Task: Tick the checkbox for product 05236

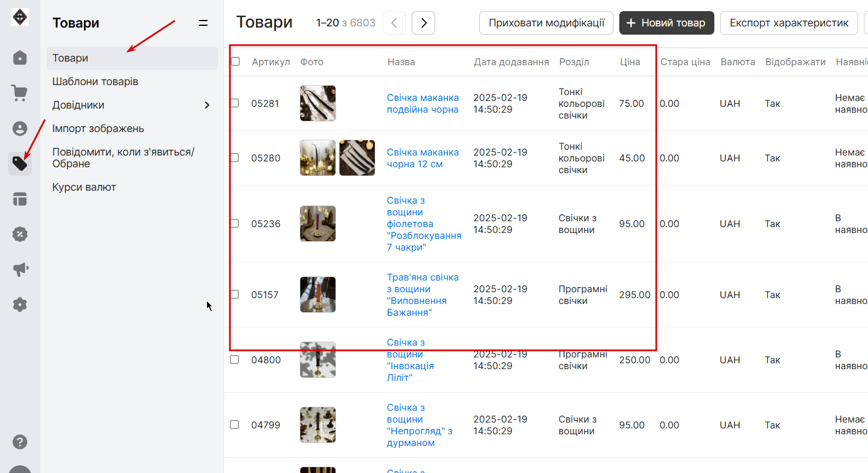Action: 235,224
